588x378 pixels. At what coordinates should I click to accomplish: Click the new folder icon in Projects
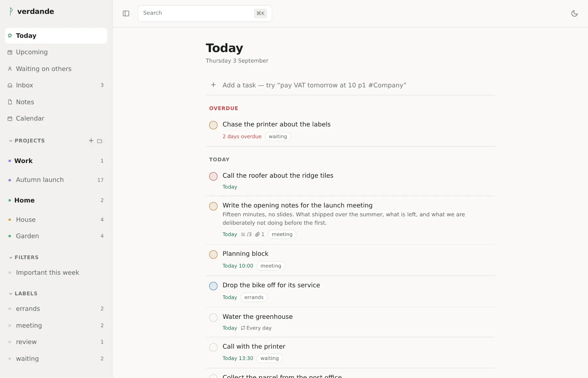coord(100,141)
